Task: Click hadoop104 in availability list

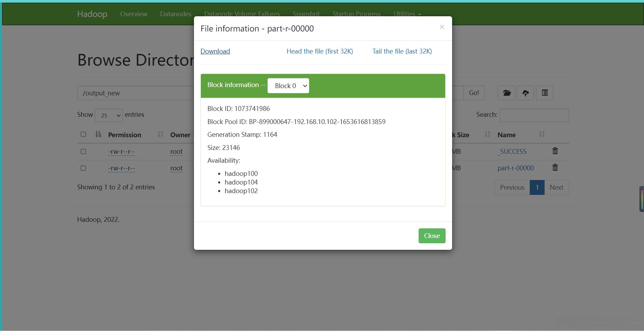Action: [241, 182]
